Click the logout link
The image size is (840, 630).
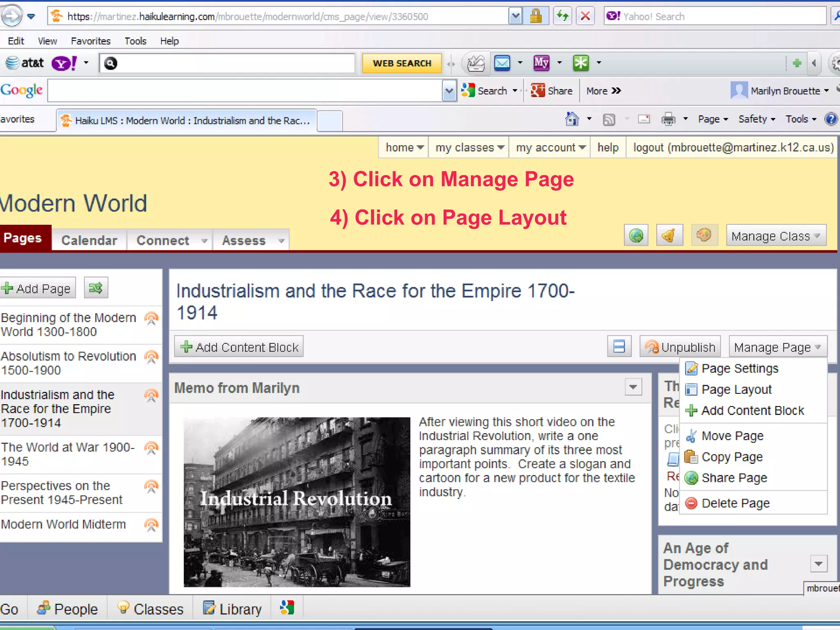click(x=733, y=147)
